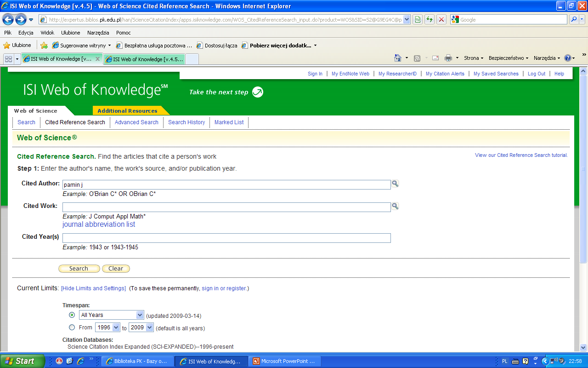Open the recent pages dropdown arrow
Viewport: 588px width, 368px height.
[31, 20]
